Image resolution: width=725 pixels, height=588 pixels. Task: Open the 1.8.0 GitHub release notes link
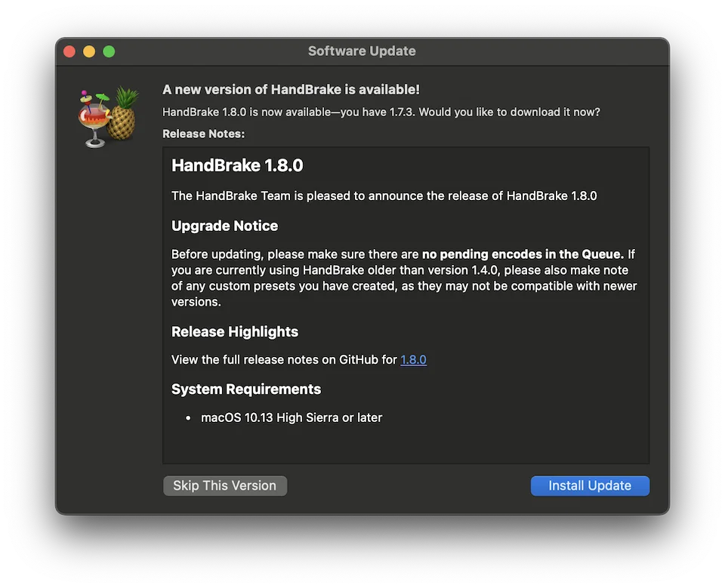point(413,360)
